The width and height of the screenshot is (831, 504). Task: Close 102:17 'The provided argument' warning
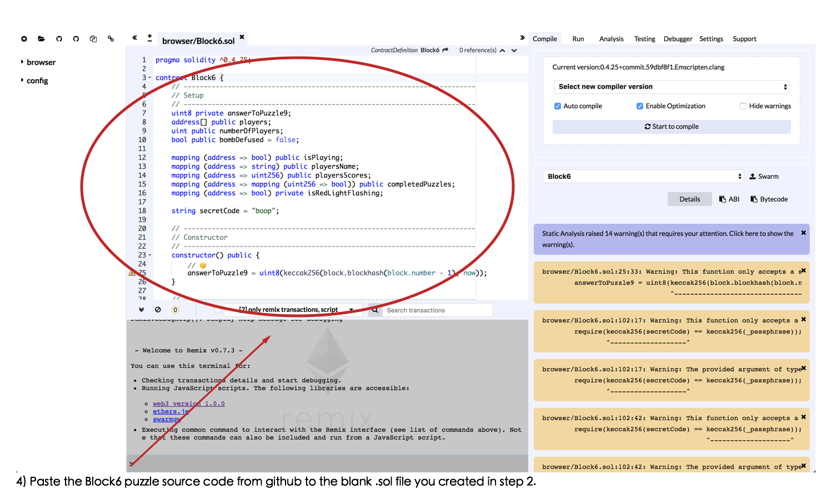[x=803, y=369]
